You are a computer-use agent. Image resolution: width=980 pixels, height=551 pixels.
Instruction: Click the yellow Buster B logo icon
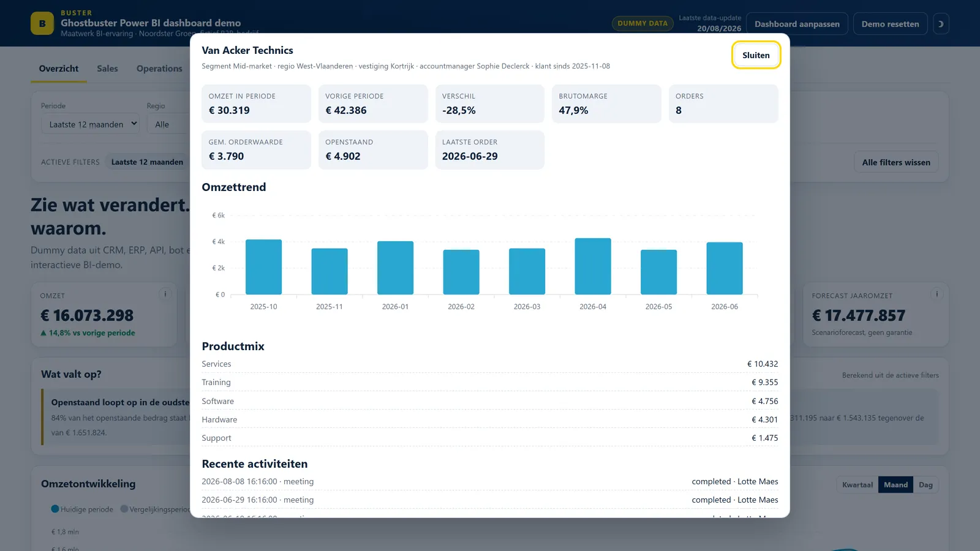(42, 24)
